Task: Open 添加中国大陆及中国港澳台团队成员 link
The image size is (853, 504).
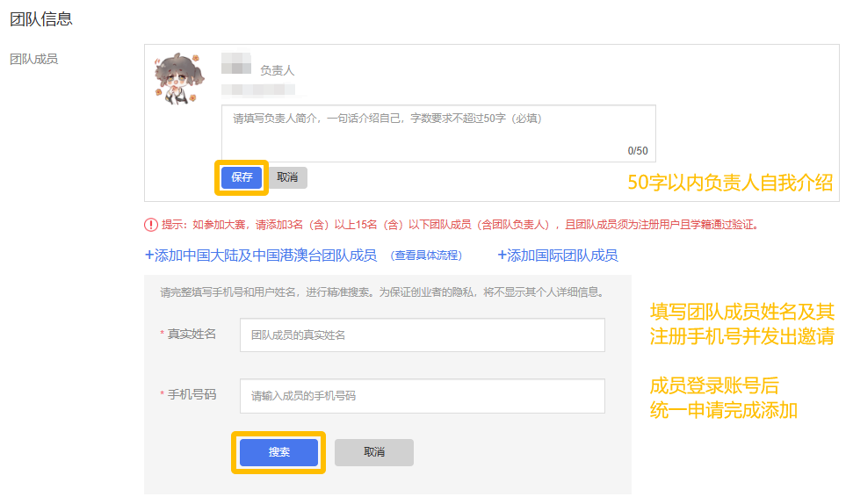Action: [x=260, y=256]
